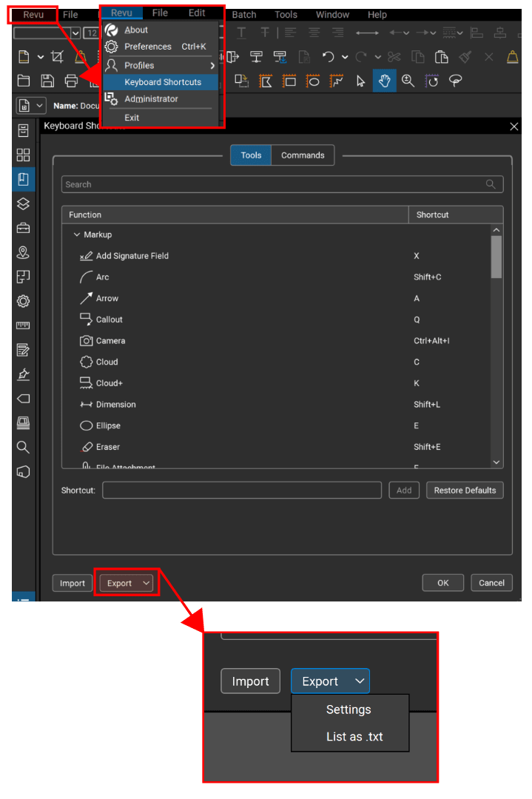
Task: Open the Forms panel icon
Action: coord(23,349)
